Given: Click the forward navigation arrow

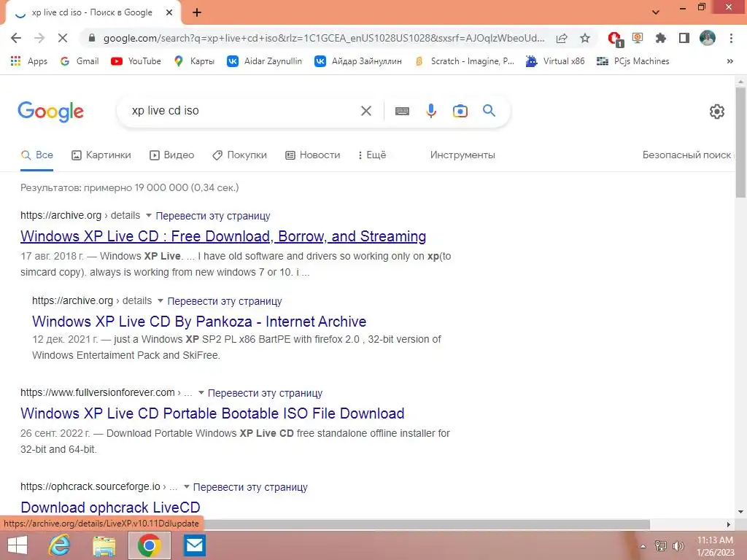Looking at the screenshot, I should click(x=39, y=38).
